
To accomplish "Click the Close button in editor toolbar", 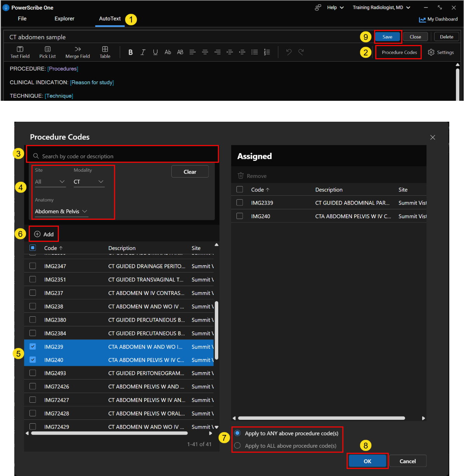I will (415, 37).
